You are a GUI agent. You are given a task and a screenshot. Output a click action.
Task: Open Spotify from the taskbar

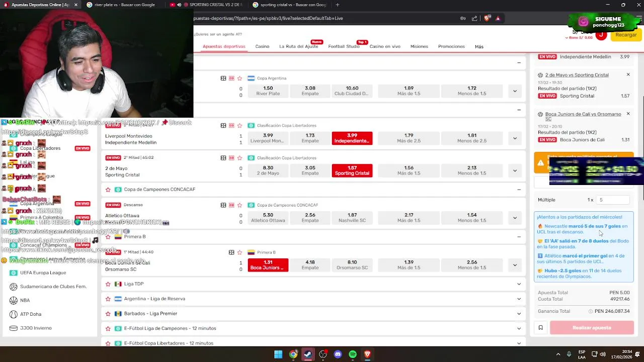353,354
